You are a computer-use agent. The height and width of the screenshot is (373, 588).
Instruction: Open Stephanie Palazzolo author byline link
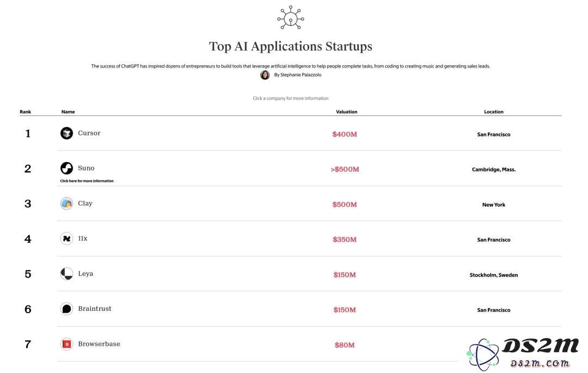pos(297,75)
